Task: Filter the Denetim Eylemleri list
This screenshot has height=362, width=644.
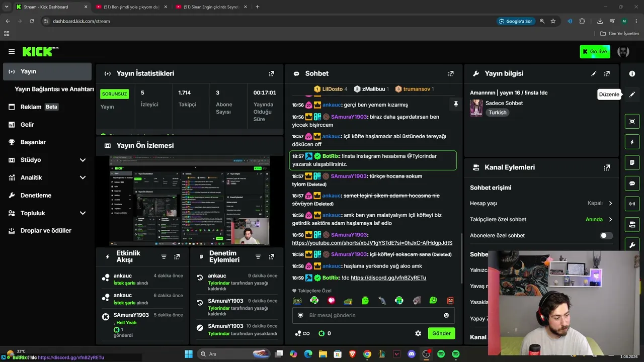Action: tap(258, 256)
